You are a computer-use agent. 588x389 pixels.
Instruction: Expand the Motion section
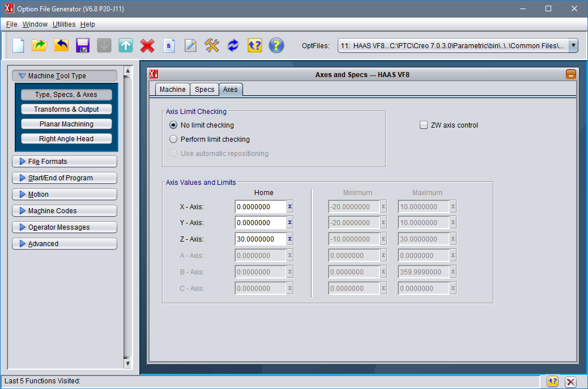pyautogui.click(x=64, y=194)
